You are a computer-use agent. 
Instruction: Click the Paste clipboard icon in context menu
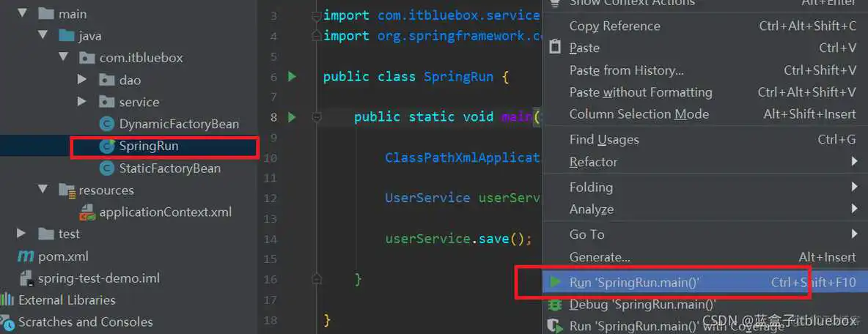pyautogui.click(x=555, y=48)
